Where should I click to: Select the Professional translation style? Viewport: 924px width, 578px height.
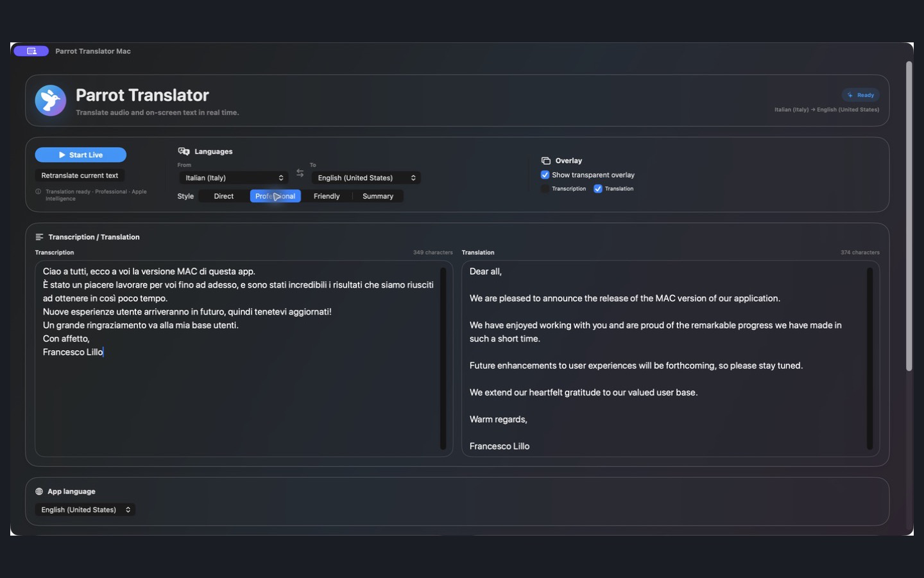[275, 197]
